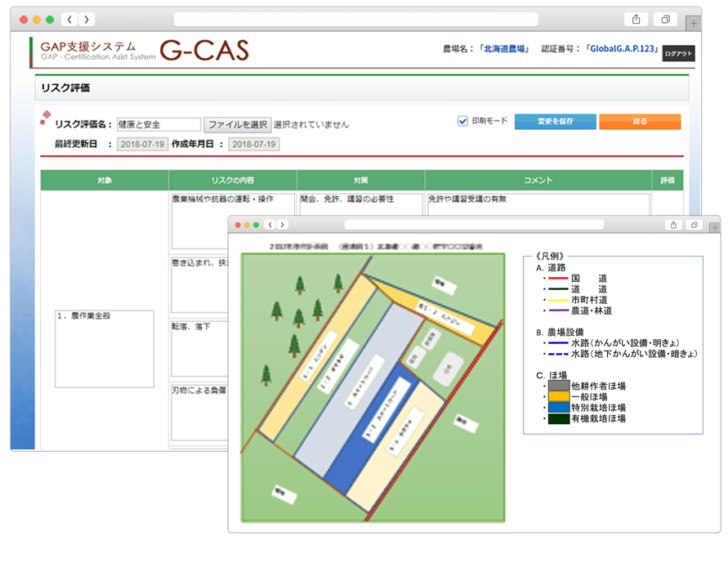Open the GlobalG.A.P.123 certification link
The width and height of the screenshot is (728, 581).
(x=622, y=49)
